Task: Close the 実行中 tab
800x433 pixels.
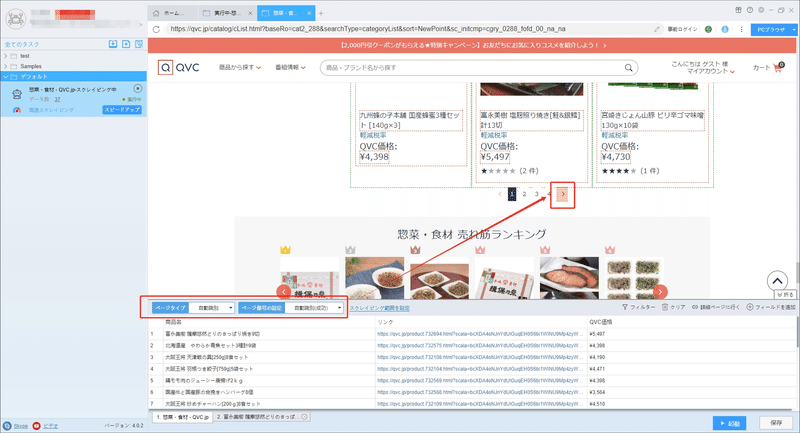Action: pos(250,13)
